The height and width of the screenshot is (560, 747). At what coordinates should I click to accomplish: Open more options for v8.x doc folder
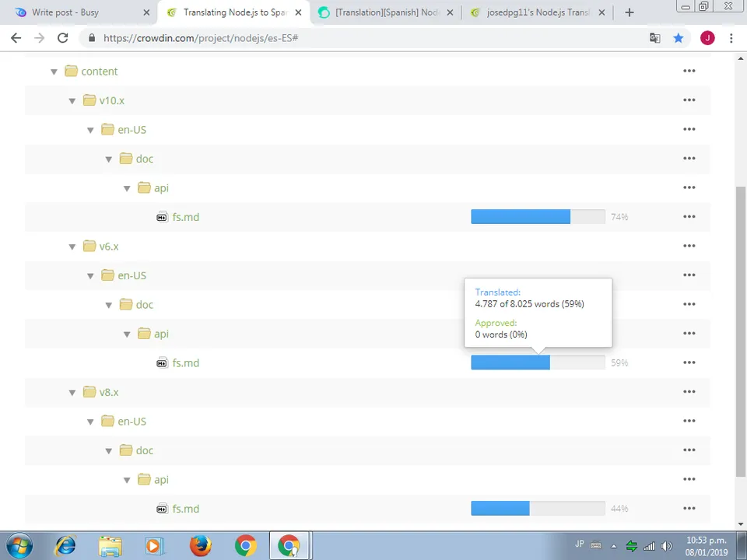689,450
